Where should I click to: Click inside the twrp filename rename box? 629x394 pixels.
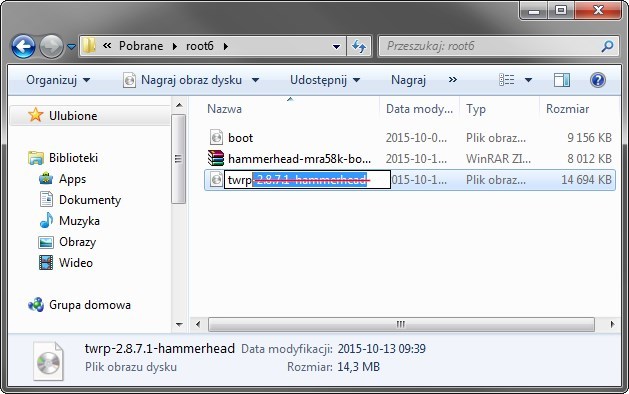pos(307,180)
